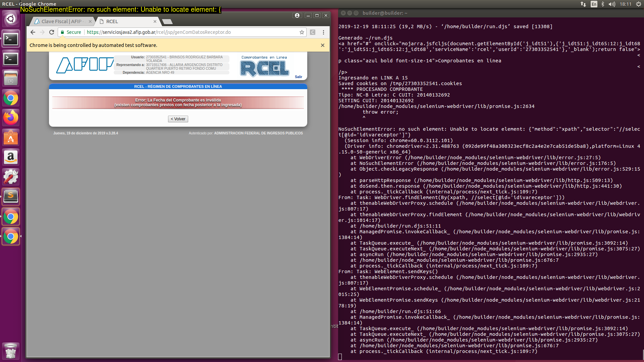Screen dimensions: 644x362
Task: Click the AFIP logo
Action: pos(85,65)
